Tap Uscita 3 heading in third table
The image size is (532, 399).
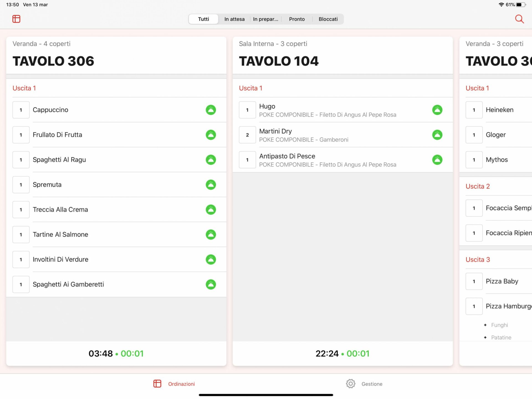pyautogui.click(x=478, y=260)
